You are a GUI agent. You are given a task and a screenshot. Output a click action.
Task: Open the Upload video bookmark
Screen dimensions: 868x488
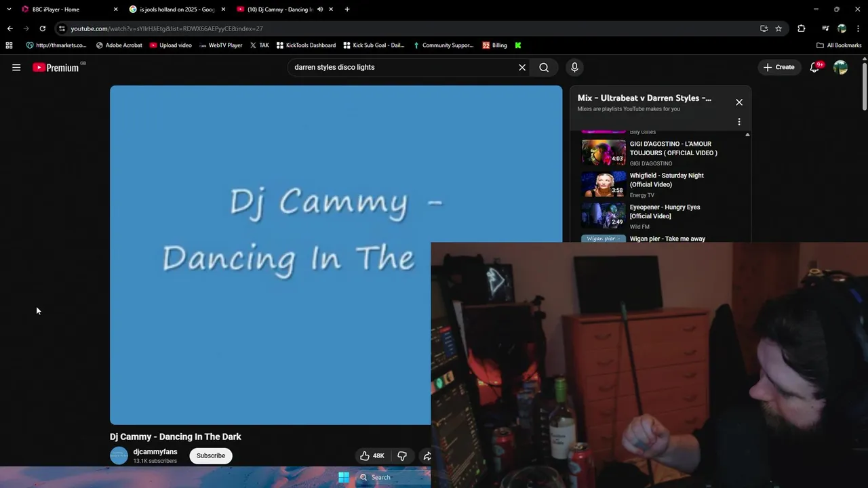171,45
